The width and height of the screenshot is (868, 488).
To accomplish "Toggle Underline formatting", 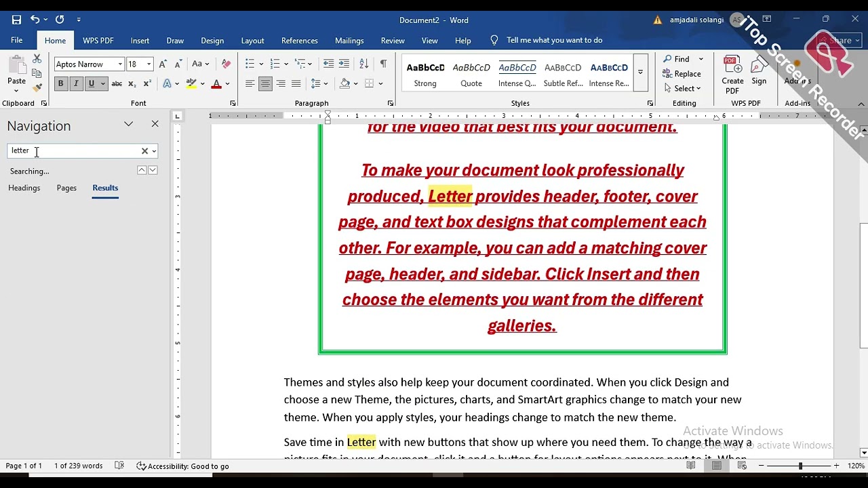I will click(91, 84).
